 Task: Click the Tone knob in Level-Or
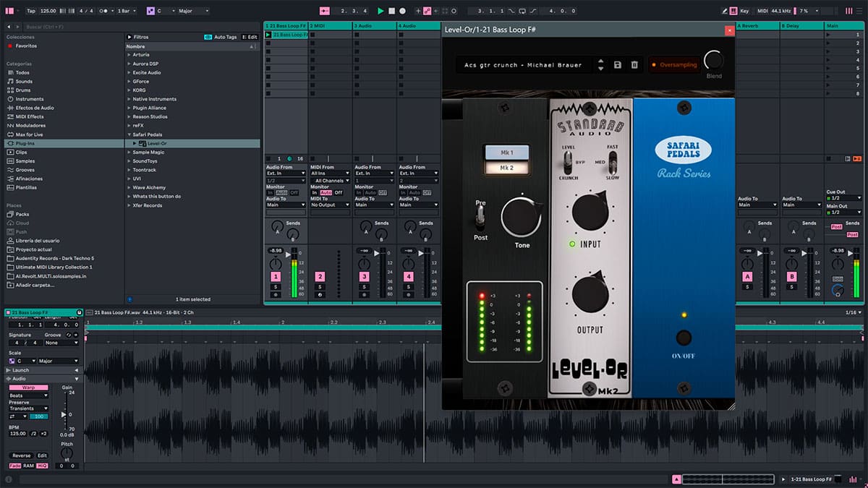pyautogui.click(x=522, y=216)
